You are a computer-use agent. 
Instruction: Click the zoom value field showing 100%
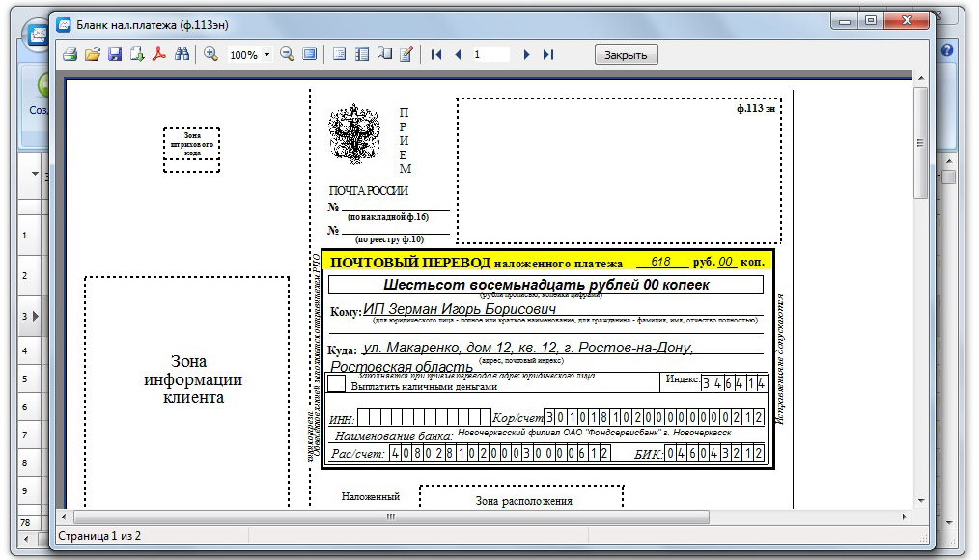pos(243,55)
